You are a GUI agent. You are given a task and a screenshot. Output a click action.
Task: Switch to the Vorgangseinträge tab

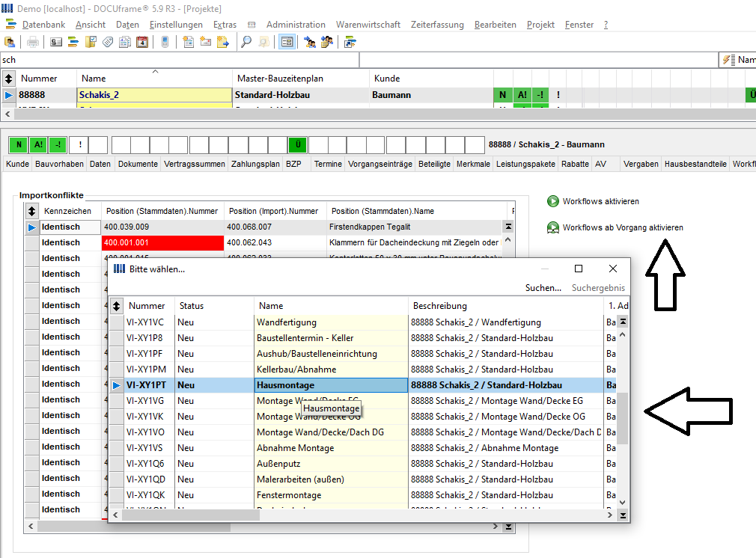click(x=380, y=164)
